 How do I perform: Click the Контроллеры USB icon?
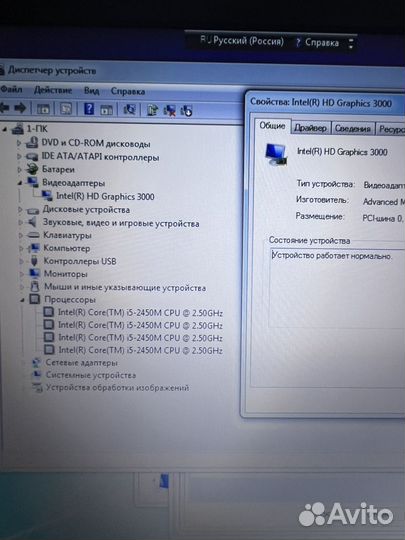click(34, 261)
